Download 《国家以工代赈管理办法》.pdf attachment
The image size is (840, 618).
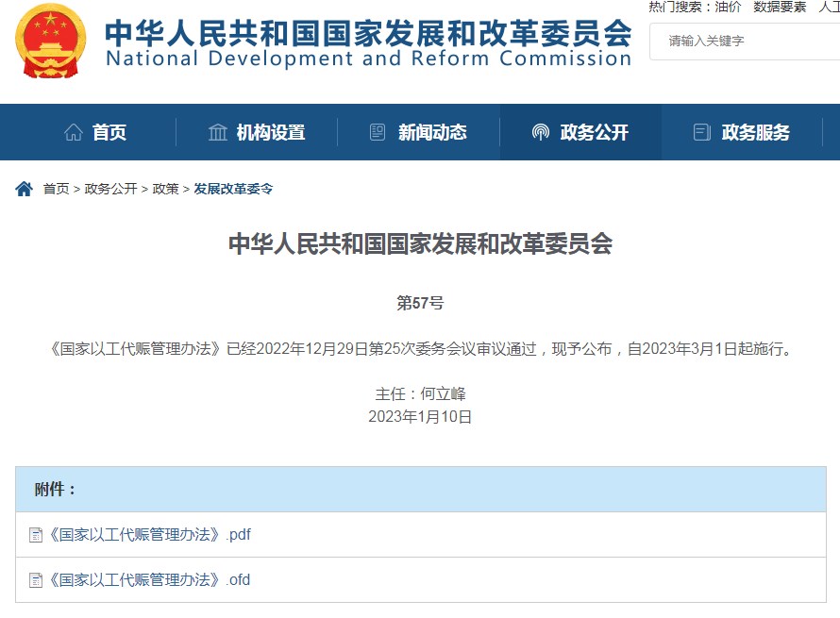coord(149,534)
